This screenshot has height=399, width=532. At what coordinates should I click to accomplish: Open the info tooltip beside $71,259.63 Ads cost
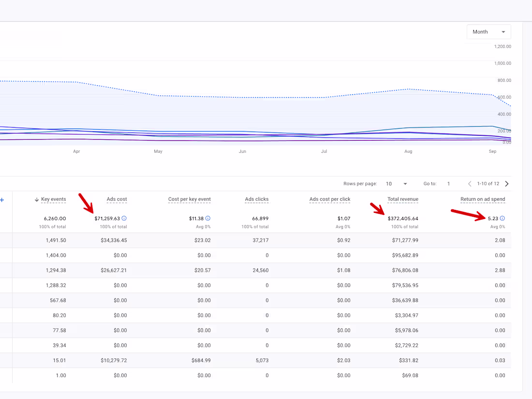coord(124,218)
